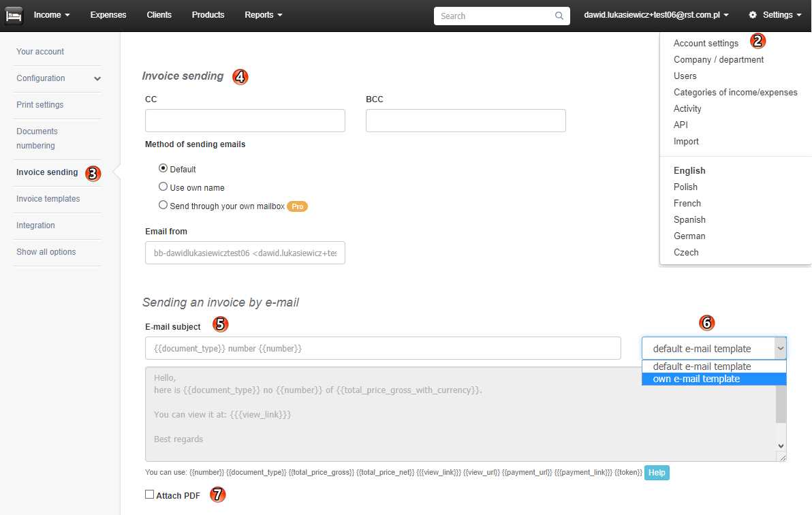Select the Default sending method radio
Screen dimensions: 812x515
(163, 168)
